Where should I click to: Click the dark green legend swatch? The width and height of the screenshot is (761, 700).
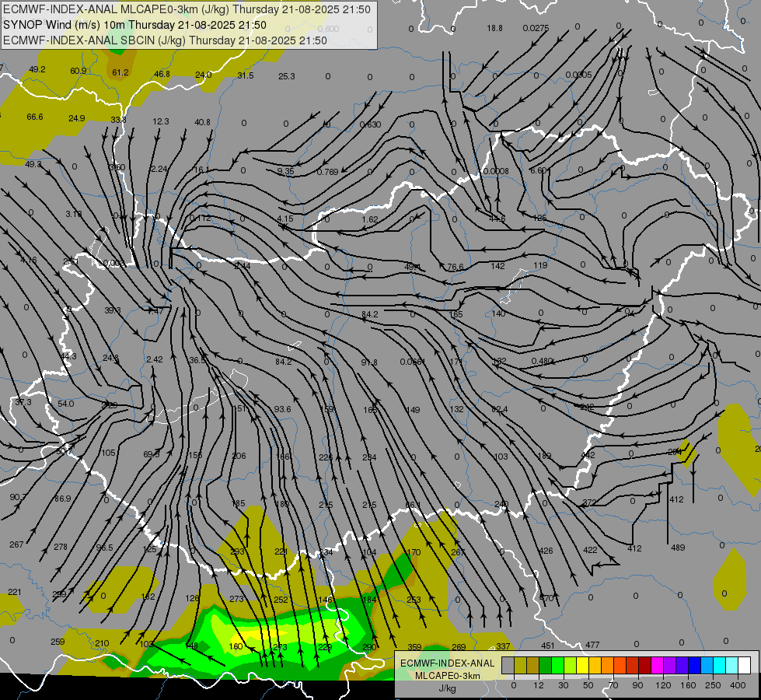pos(546,665)
